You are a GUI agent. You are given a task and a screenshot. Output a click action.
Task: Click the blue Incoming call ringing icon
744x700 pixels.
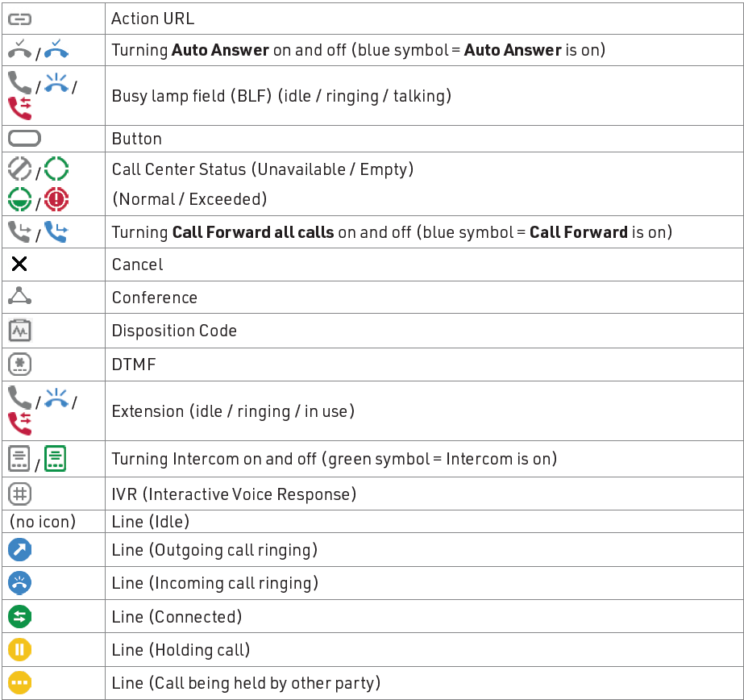click(x=19, y=583)
